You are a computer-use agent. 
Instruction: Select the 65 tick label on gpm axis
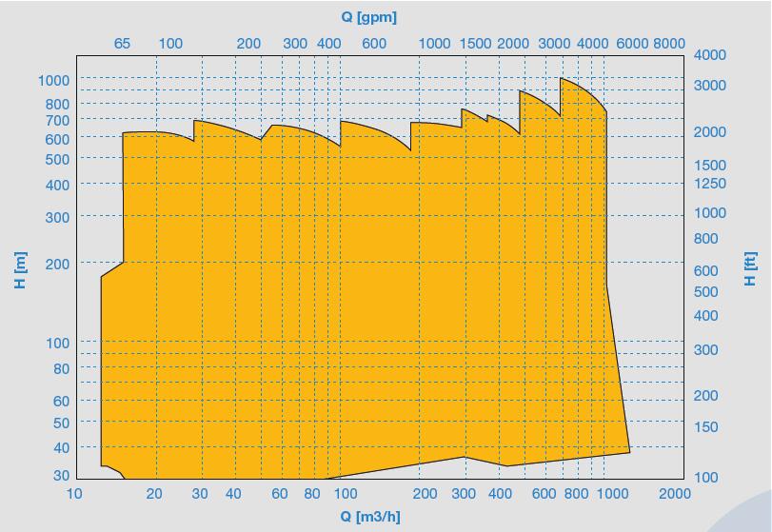pos(122,44)
